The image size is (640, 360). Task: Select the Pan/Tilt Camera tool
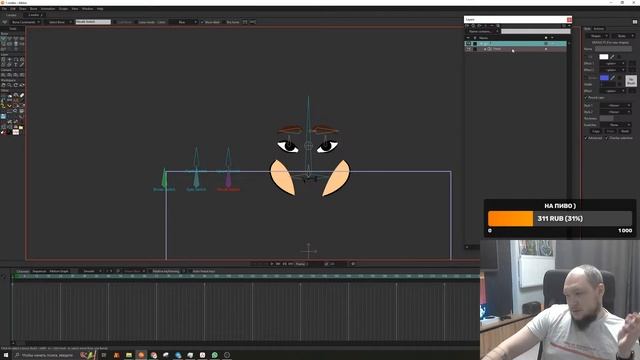[22, 75]
